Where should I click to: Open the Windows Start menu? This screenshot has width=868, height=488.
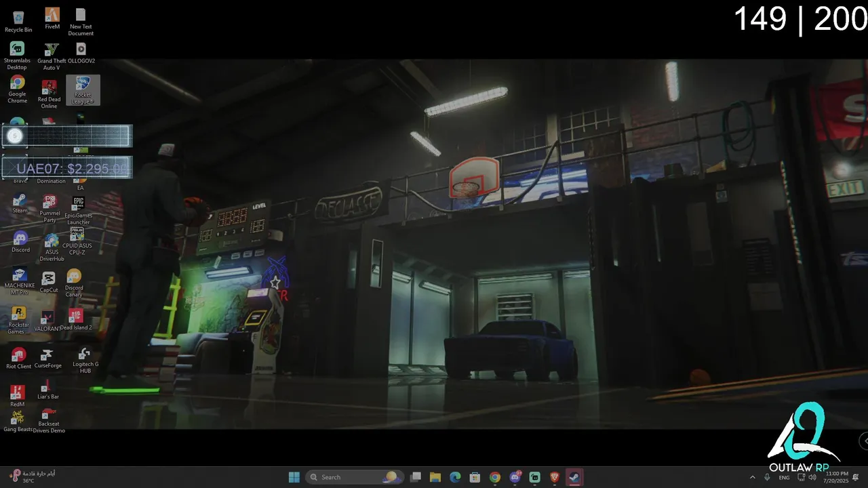point(294,477)
